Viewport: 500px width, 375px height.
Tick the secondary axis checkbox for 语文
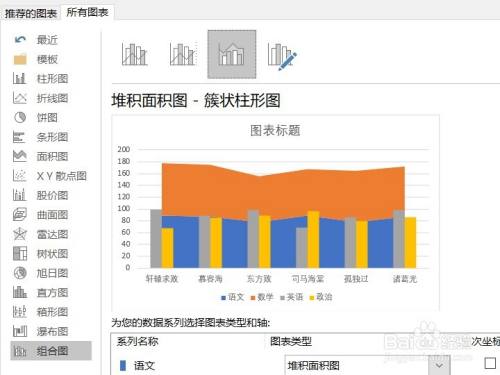point(490,363)
